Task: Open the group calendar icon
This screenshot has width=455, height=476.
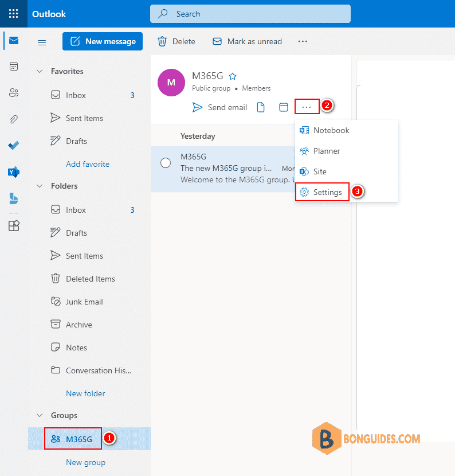Action: pos(284,107)
